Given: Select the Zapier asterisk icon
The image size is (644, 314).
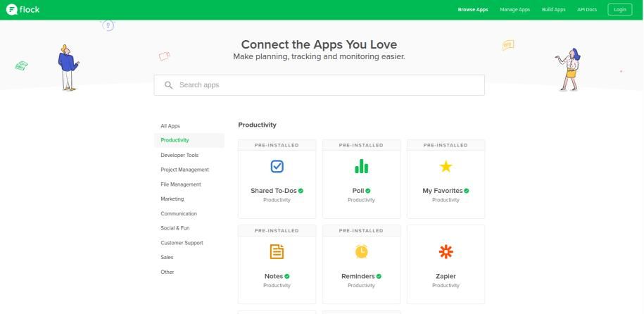Looking at the screenshot, I should tap(446, 251).
